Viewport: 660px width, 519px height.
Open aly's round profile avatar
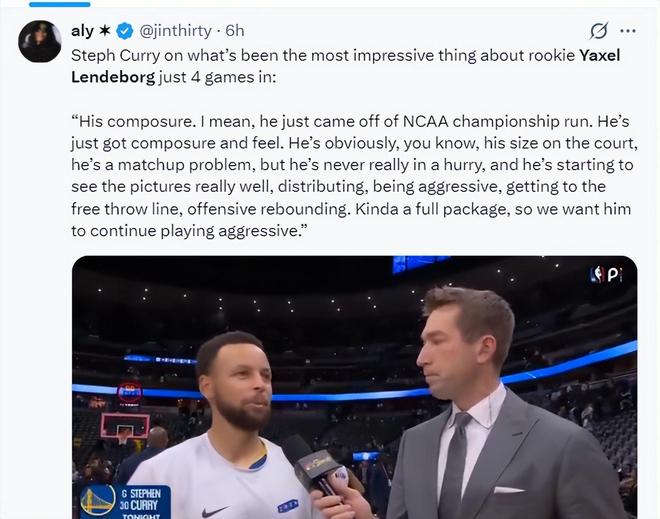pyautogui.click(x=40, y=41)
